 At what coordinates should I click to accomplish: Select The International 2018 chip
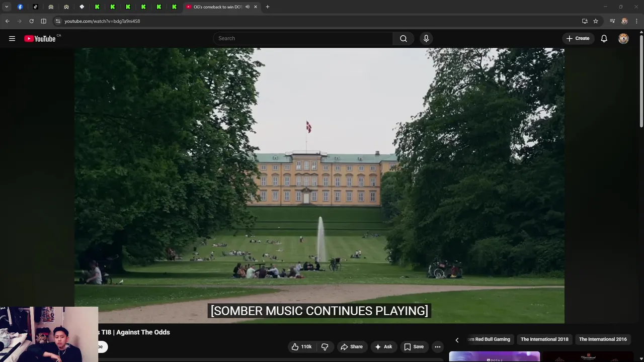pos(544,339)
